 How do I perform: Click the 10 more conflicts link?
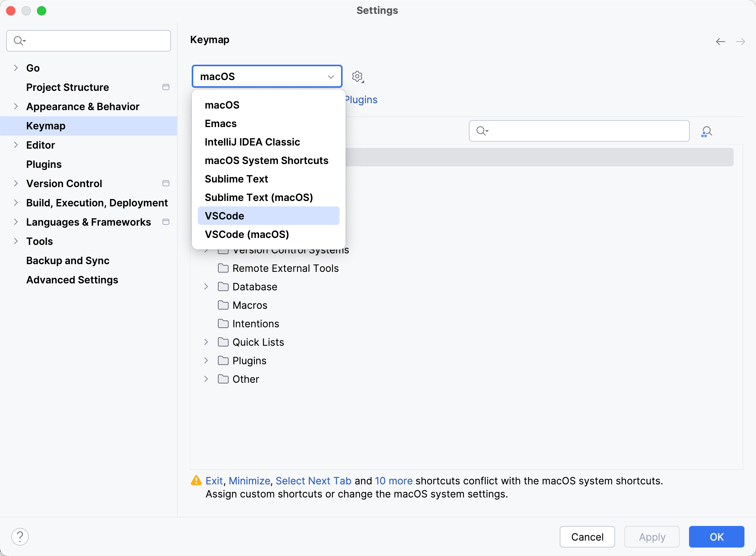click(393, 481)
